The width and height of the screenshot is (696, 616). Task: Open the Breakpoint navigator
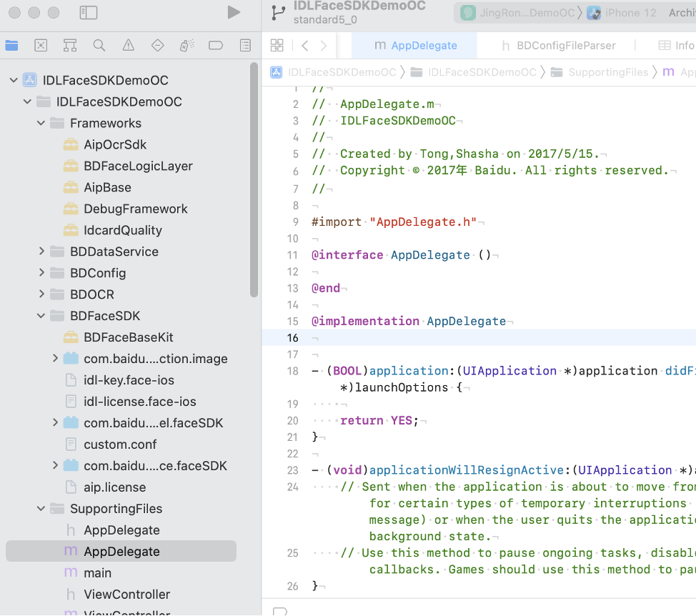pos(216,45)
